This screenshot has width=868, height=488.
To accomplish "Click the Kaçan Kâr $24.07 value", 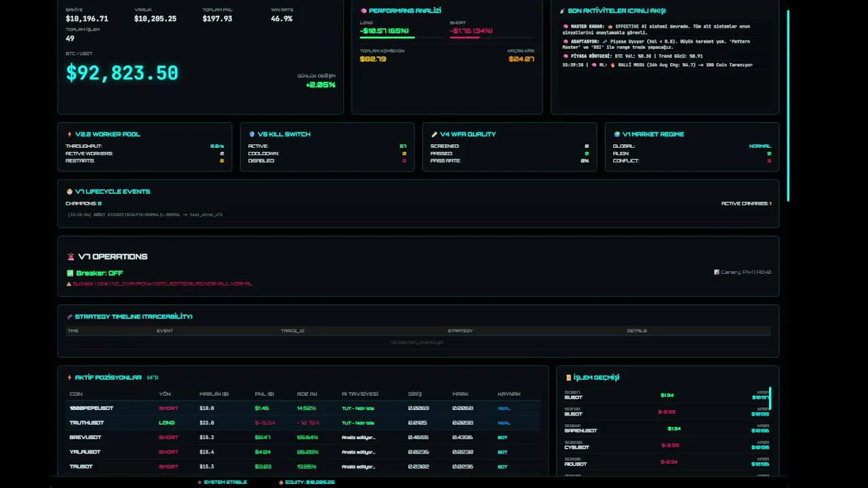I will [x=521, y=59].
